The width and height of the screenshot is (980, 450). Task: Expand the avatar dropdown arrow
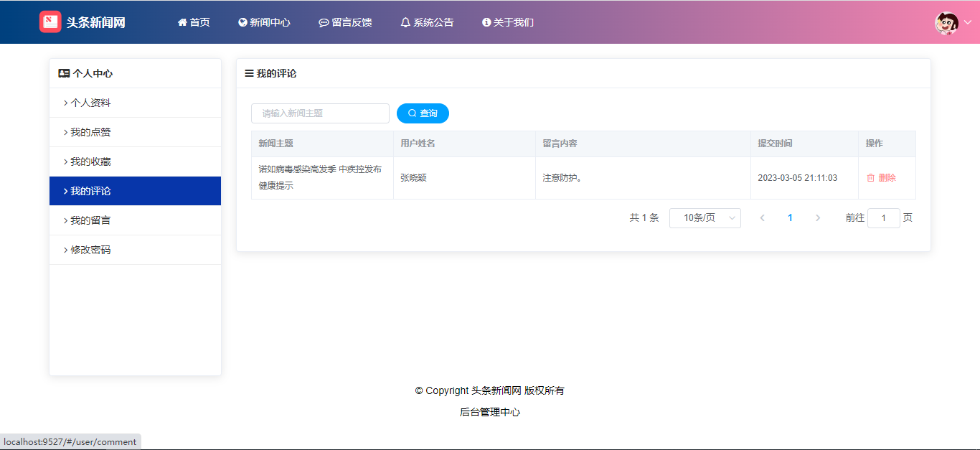pyautogui.click(x=967, y=23)
